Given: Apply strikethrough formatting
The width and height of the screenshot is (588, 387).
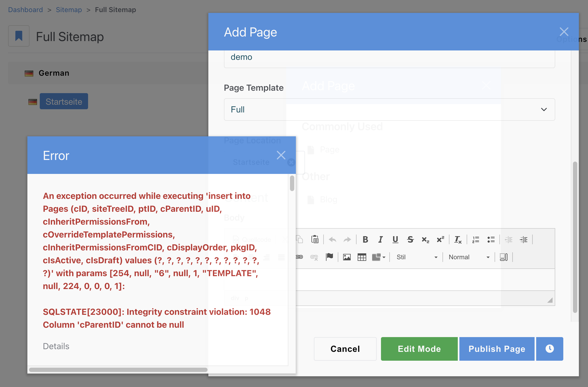Looking at the screenshot, I should pyautogui.click(x=410, y=239).
